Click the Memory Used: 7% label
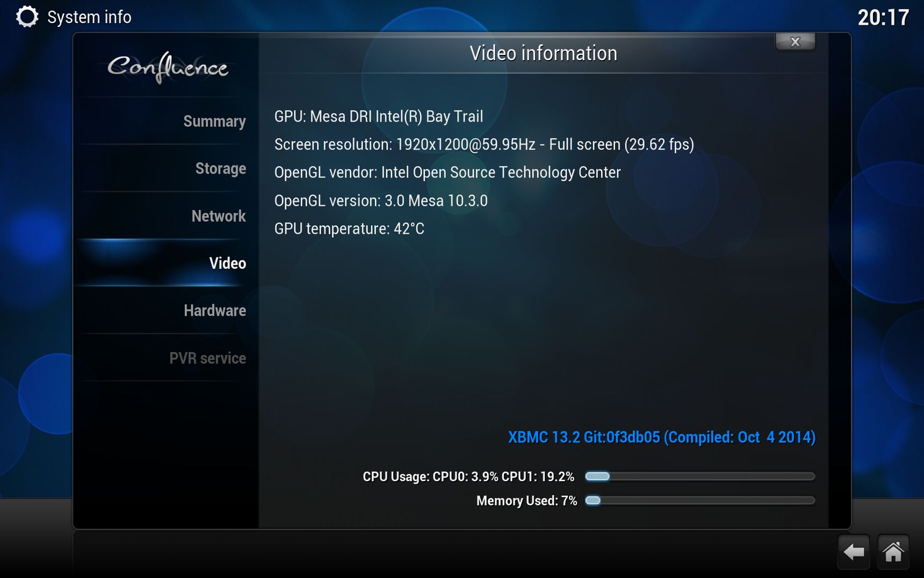Screen dimensions: 924x578 click(526, 501)
